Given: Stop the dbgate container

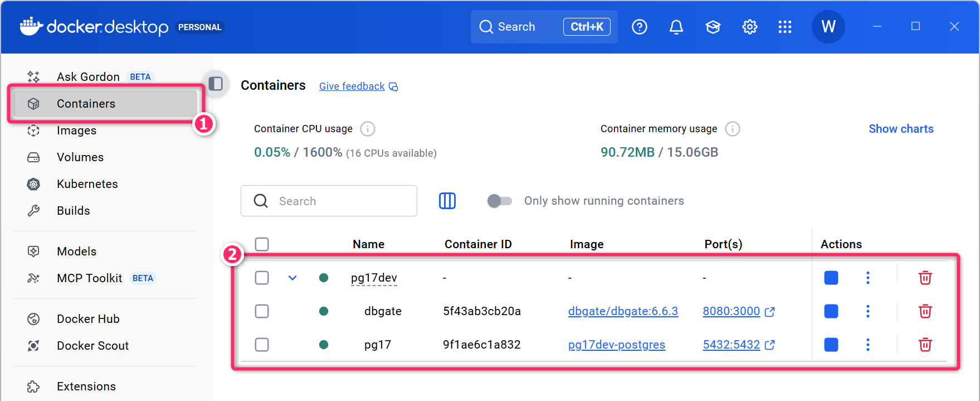Looking at the screenshot, I should click(831, 311).
